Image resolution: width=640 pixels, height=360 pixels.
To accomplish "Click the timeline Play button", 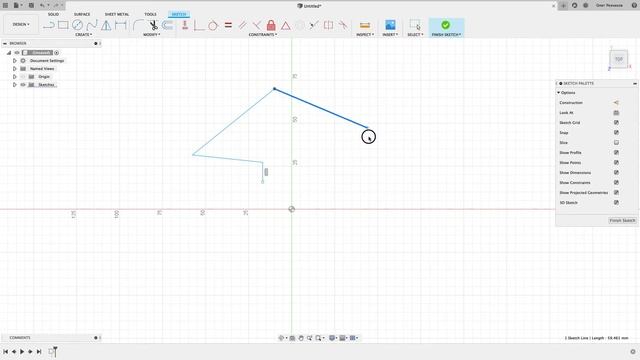I will 22,351.
